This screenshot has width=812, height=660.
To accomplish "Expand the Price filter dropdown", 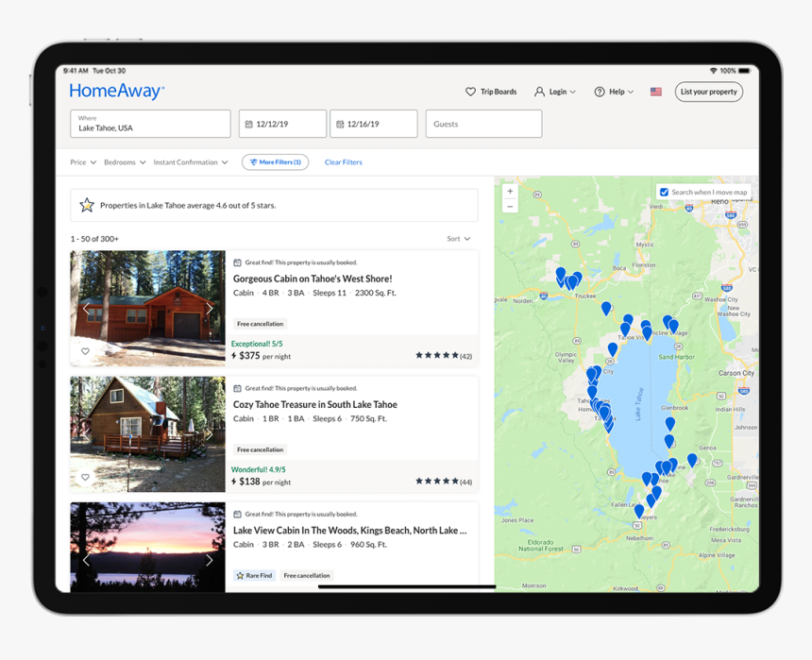I will tap(83, 162).
